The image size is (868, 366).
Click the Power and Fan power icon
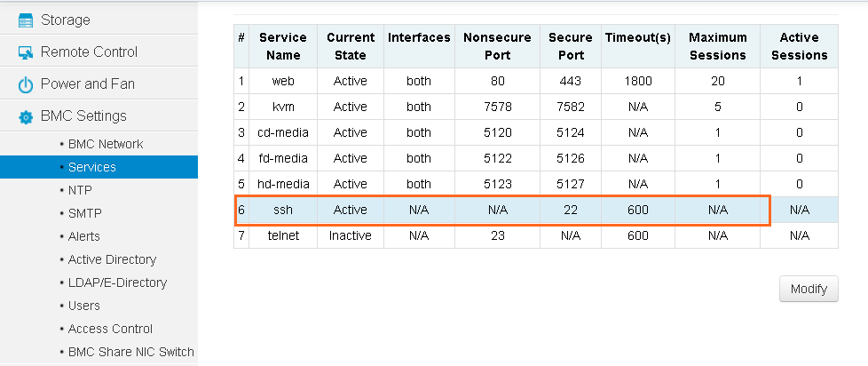26,84
